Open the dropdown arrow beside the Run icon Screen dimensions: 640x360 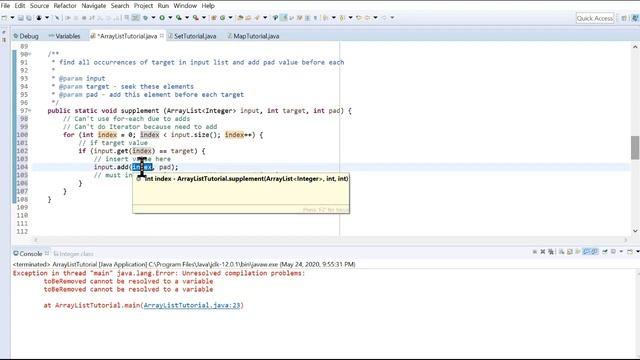pyautogui.click(x=170, y=18)
